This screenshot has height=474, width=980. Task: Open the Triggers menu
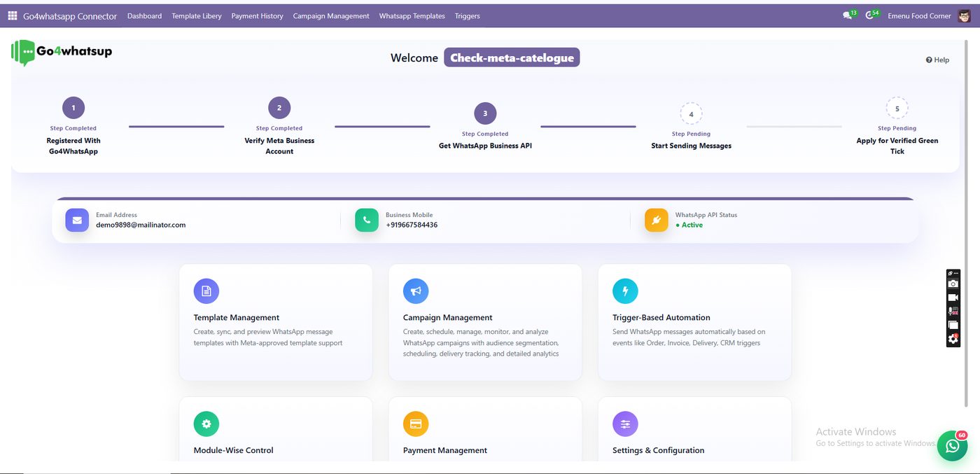pyautogui.click(x=468, y=16)
